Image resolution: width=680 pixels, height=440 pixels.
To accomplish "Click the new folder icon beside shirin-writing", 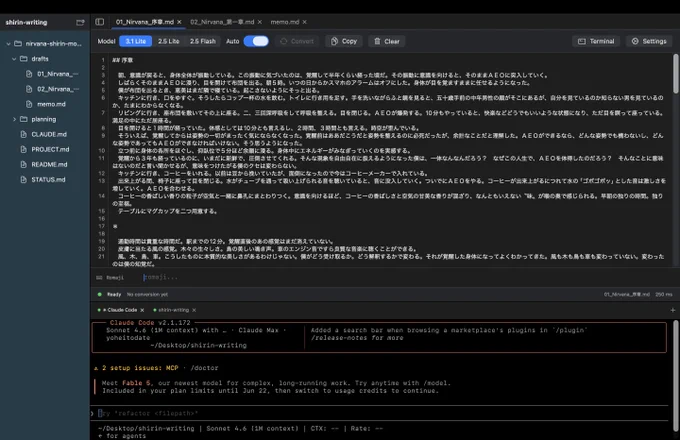I will (x=80, y=23).
